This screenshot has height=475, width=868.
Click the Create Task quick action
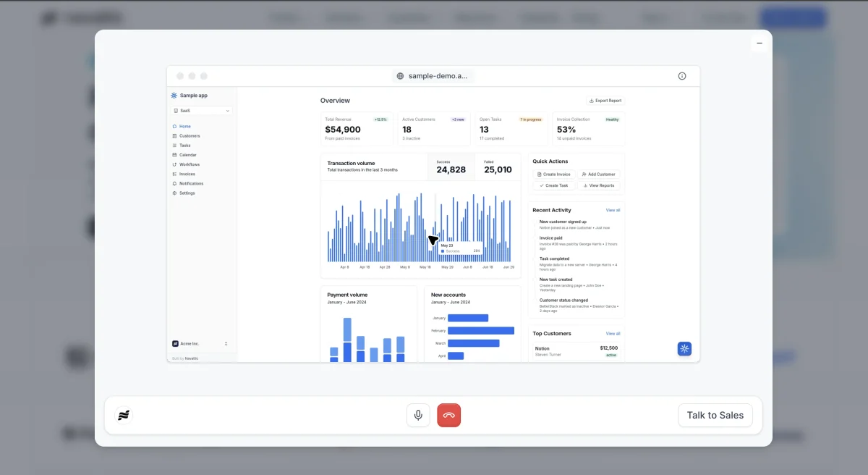click(553, 185)
